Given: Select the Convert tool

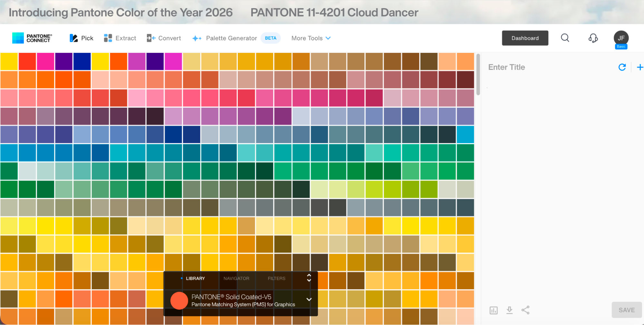Looking at the screenshot, I should click(164, 38).
